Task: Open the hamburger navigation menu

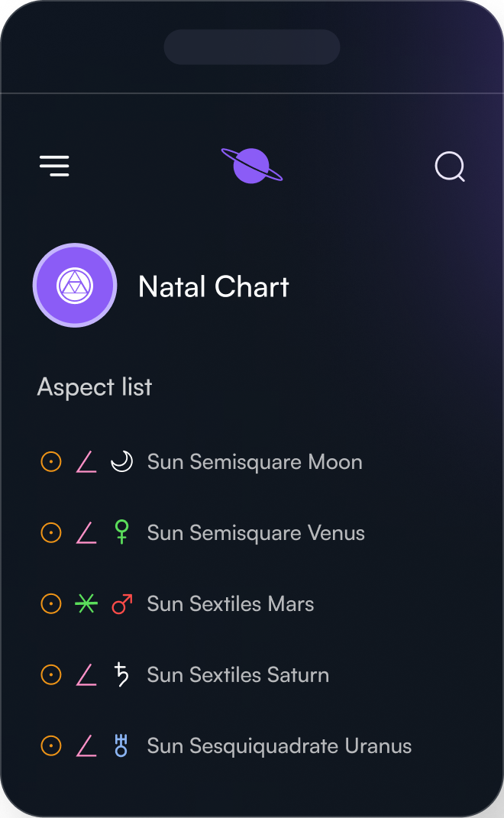Action: (x=54, y=166)
